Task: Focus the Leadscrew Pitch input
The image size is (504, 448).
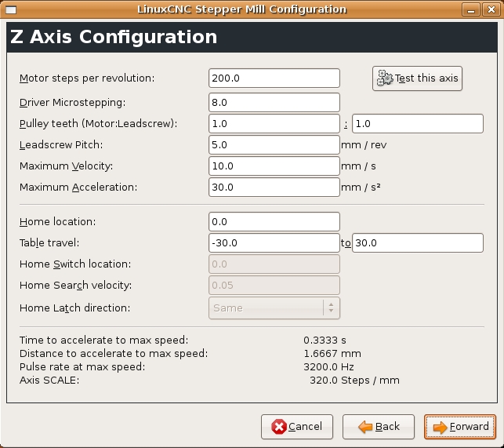Action: [x=274, y=145]
